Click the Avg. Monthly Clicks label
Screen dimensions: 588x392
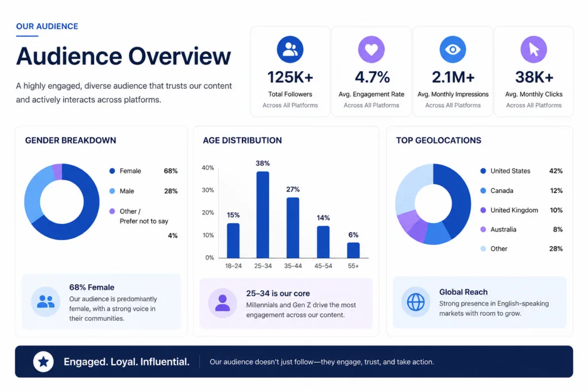(x=533, y=95)
